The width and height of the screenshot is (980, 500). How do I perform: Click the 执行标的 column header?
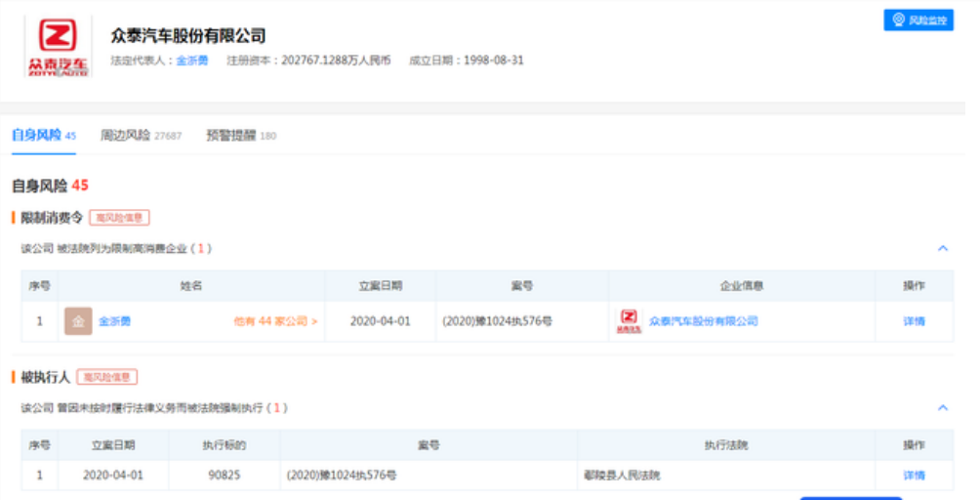pos(225,445)
